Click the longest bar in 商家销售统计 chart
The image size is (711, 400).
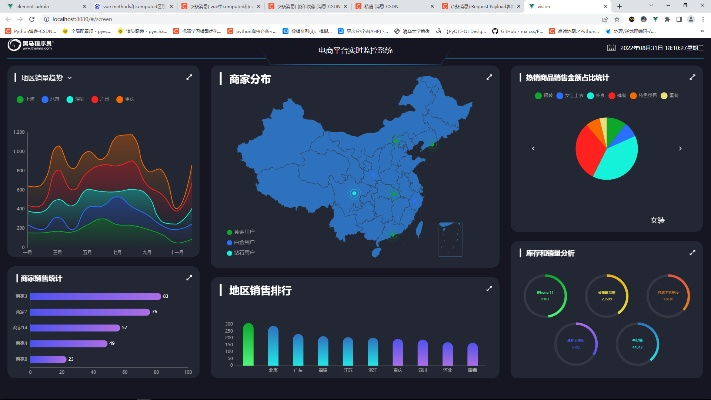coord(96,296)
